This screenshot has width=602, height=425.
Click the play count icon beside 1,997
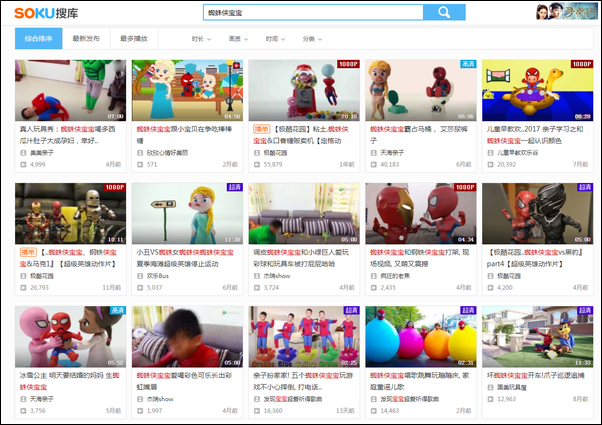pos(140,411)
